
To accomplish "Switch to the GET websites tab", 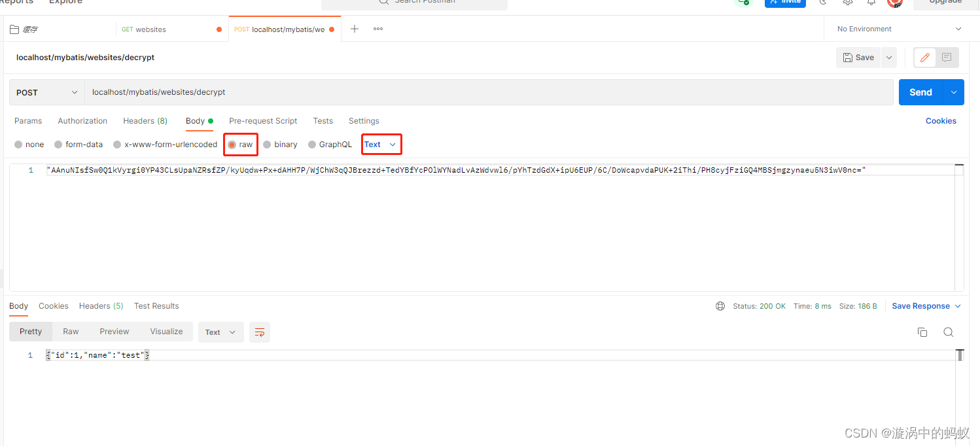I will coord(171,29).
